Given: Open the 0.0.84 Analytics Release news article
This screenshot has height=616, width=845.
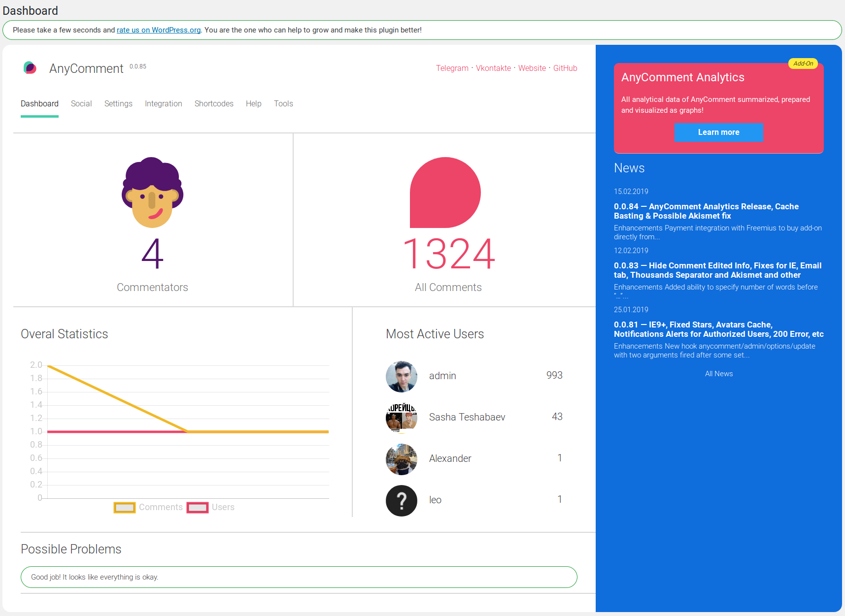Looking at the screenshot, I should pyautogui.click(x=707, y=211).
